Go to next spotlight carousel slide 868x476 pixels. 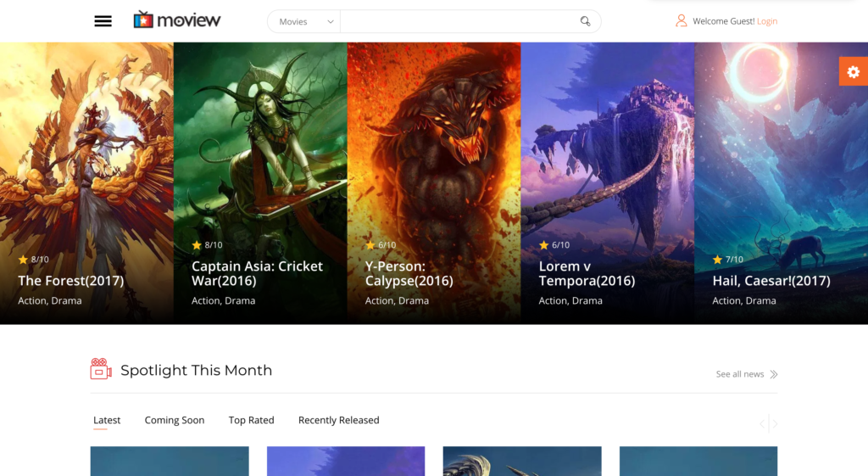pos(775,423)
